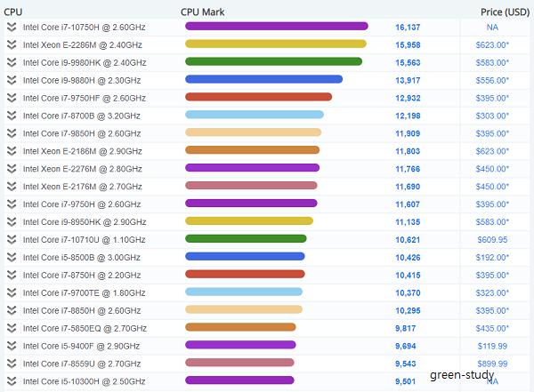Image resolution: width=534 pixels, height=392 pixels.
Task: Open the $119.99 price link
Action: 492,346
